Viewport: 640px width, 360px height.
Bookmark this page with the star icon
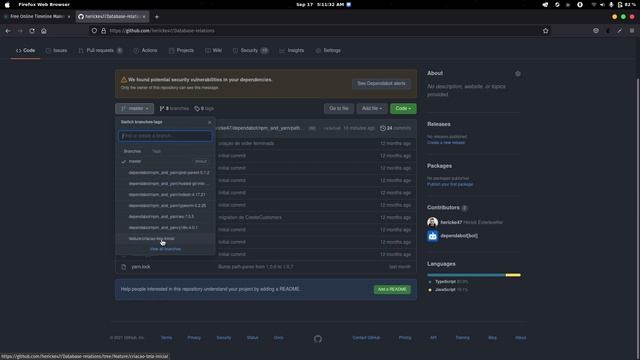pos(546,31)
